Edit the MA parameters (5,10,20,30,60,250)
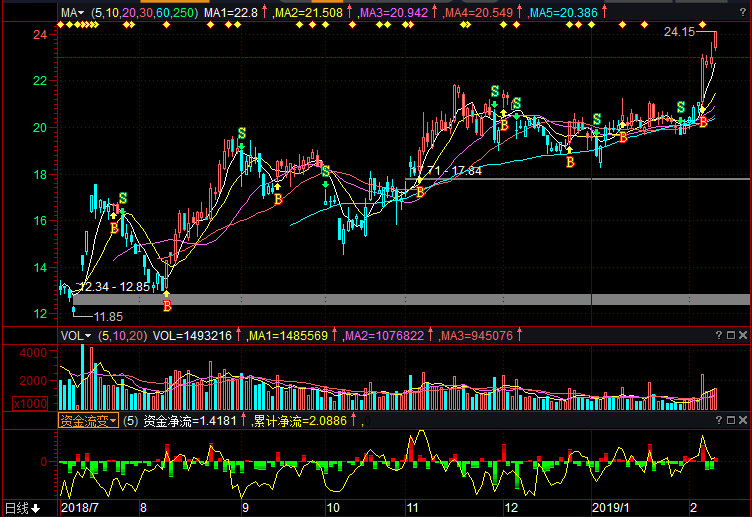 point(144,13)
